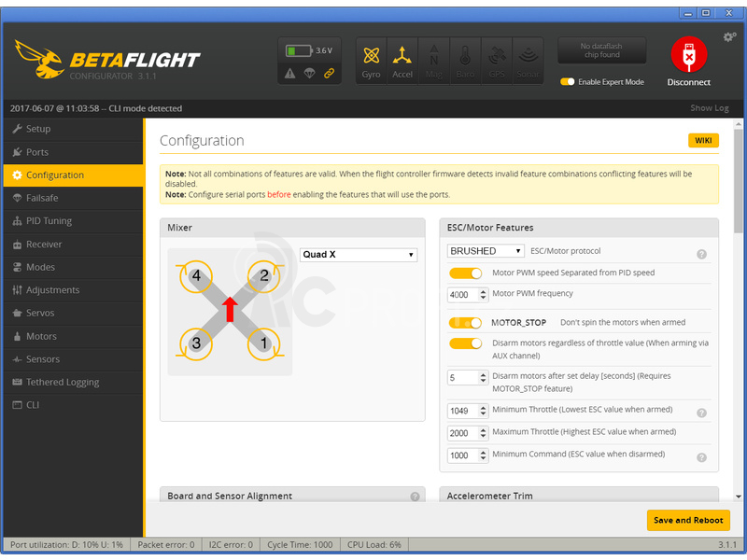Click the quad X motor diagram
This screenshot has height=560, width=747.
(230, 312)
